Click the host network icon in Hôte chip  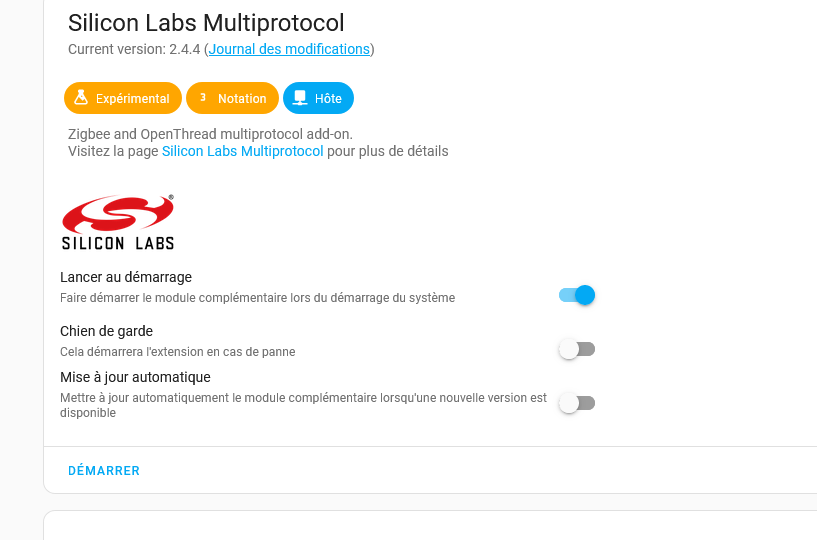[x=299, y=98]
